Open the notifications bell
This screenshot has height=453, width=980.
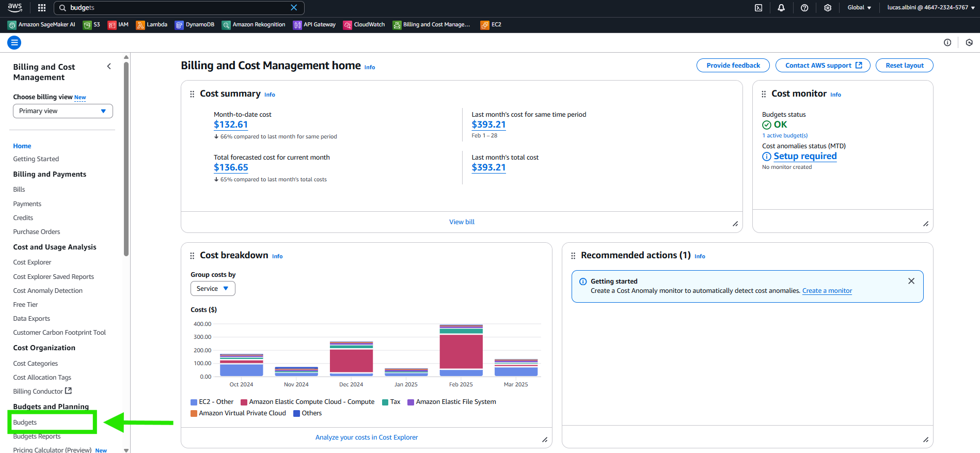[x=781, y=8]
